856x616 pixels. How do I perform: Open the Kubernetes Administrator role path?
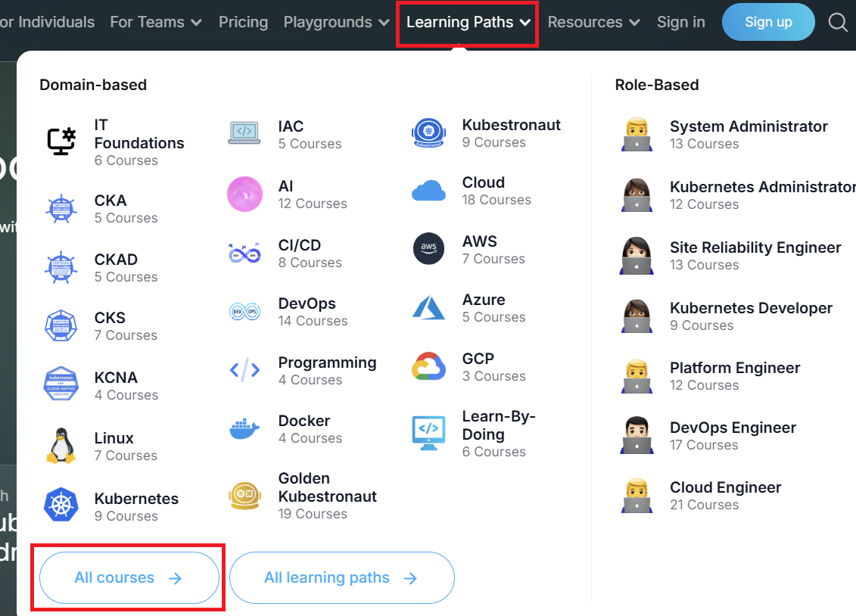[737, 194]
